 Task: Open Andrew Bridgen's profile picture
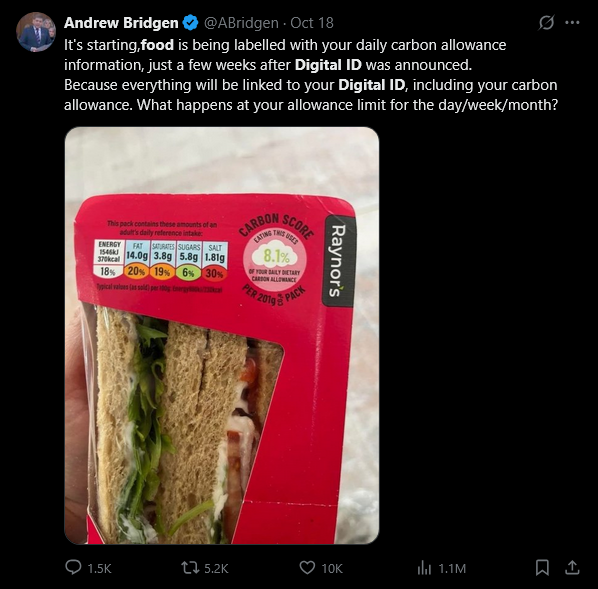tap(36, 32)
